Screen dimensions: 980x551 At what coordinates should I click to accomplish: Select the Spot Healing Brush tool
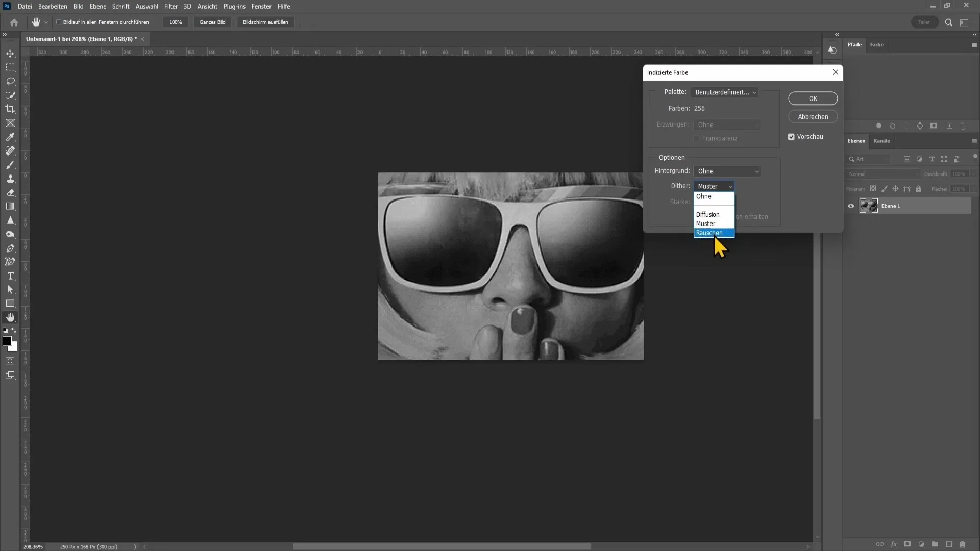tap(10, 151)
